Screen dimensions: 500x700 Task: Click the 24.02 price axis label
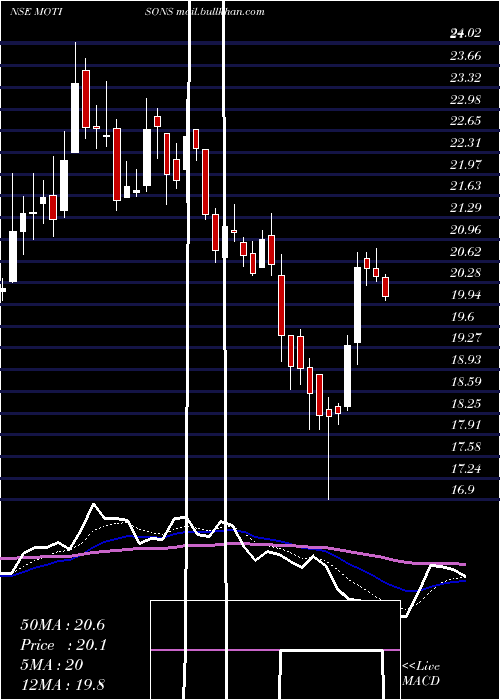(466, 34)
